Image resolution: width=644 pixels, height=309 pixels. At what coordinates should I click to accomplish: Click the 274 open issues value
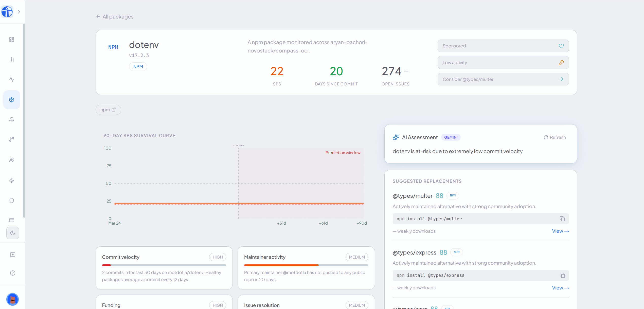tap(392, 71)
